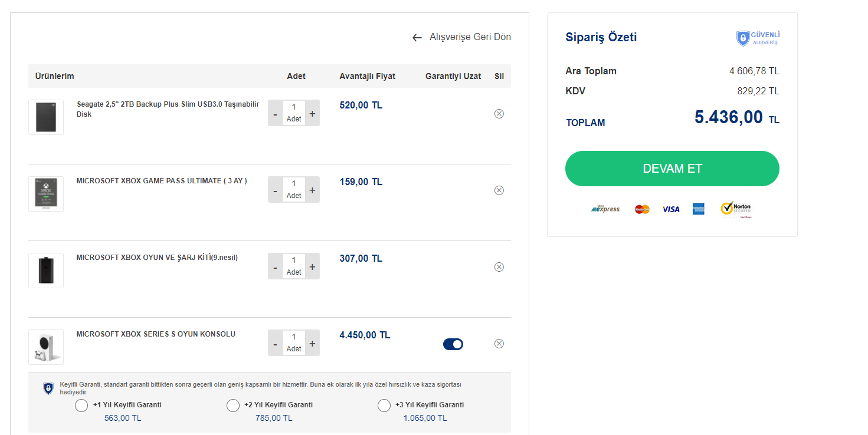This screenshot has width=868, height=435.
Task: Click back arrow to return shopping
Action: [417, 38]
